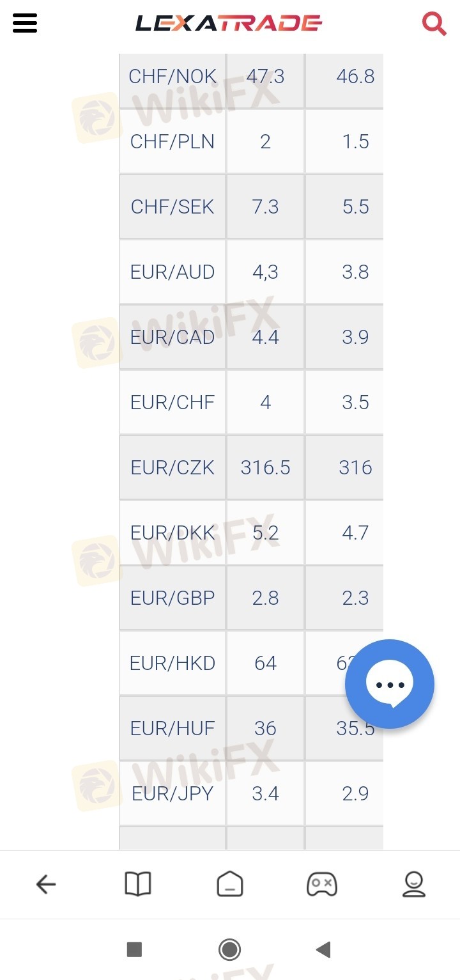Screen dimensions: 460x980
Task: Open the bookmarks book icon
Action: (138, 885)
